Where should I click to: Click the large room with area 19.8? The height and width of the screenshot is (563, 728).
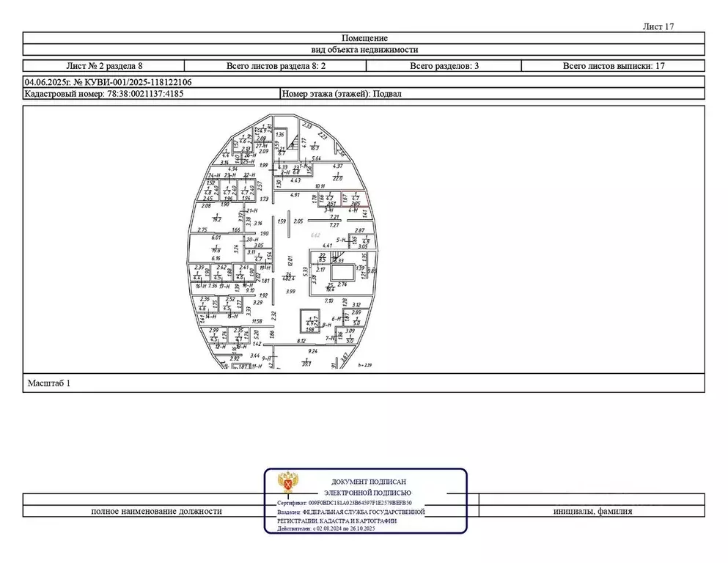[x=216, y=248]
